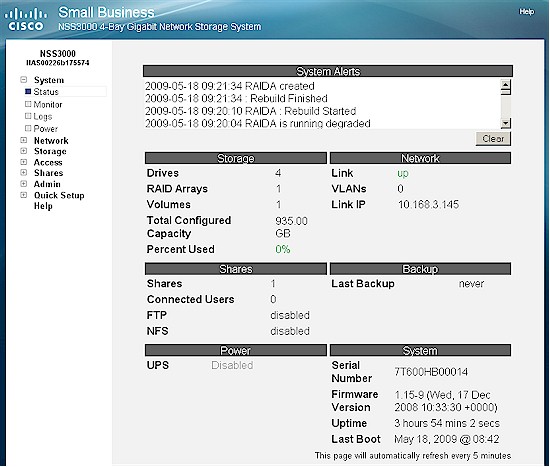Open the Access menu label

click(x=48, y=162)
